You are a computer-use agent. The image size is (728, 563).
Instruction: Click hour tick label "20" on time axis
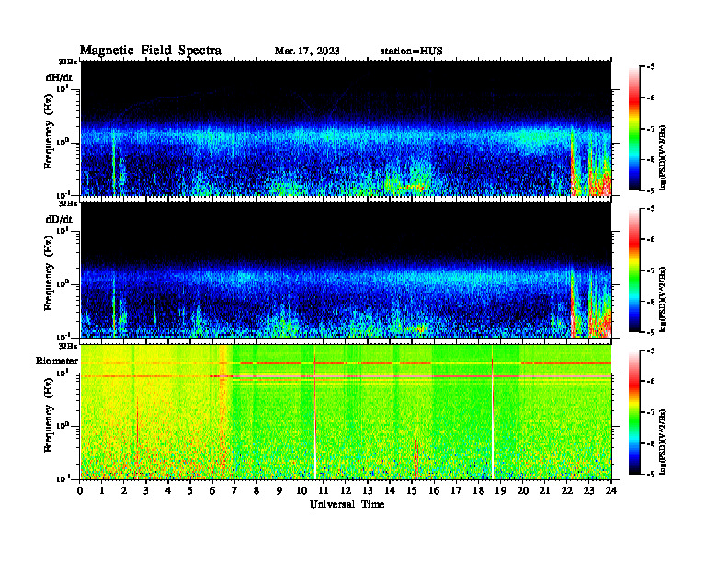pyautogui.click(x=522, y=490)
